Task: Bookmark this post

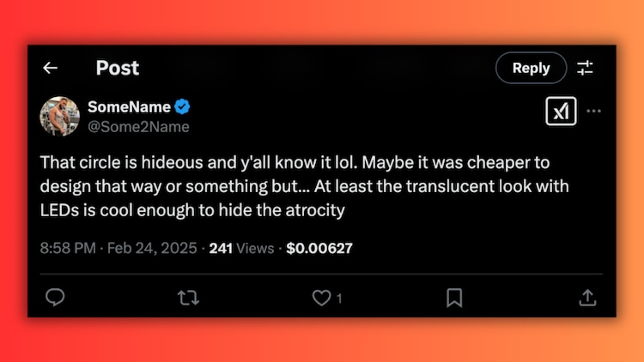Action: click(454, 297)
